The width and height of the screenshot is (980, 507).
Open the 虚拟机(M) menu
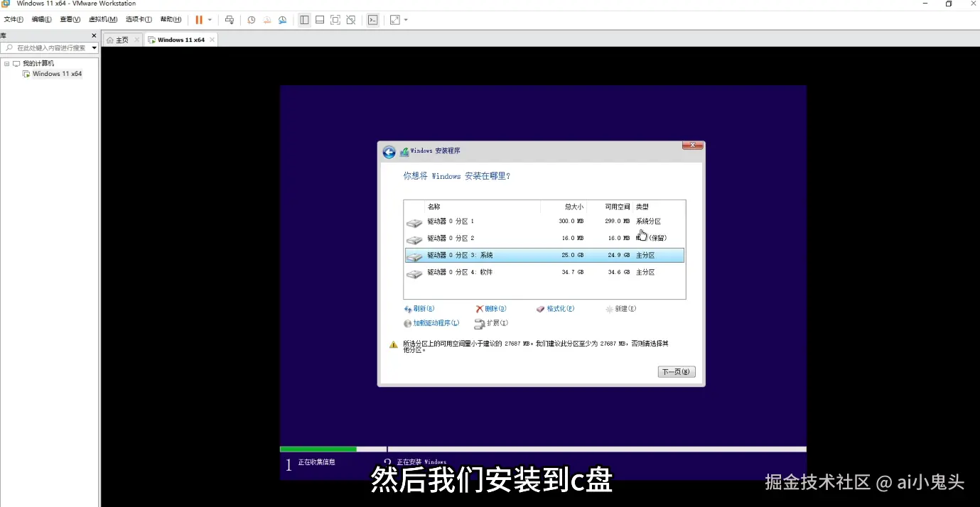(x=103, y=20)
